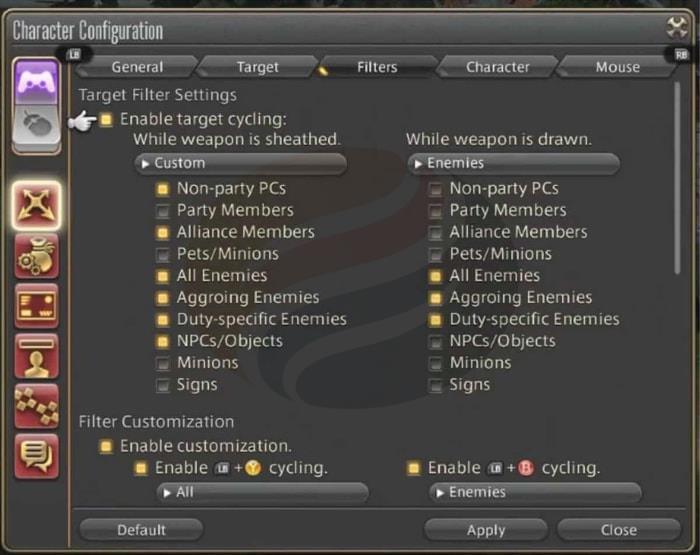Uncheck sheathed Alliance Members box
The height and width of the screenshot is (555, 700).
(x=162, y=233)
